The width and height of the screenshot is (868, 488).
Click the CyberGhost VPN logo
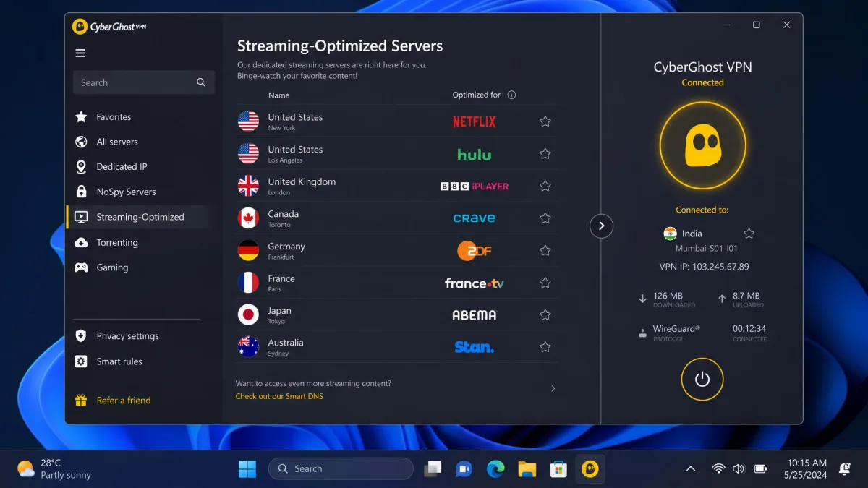109,27
